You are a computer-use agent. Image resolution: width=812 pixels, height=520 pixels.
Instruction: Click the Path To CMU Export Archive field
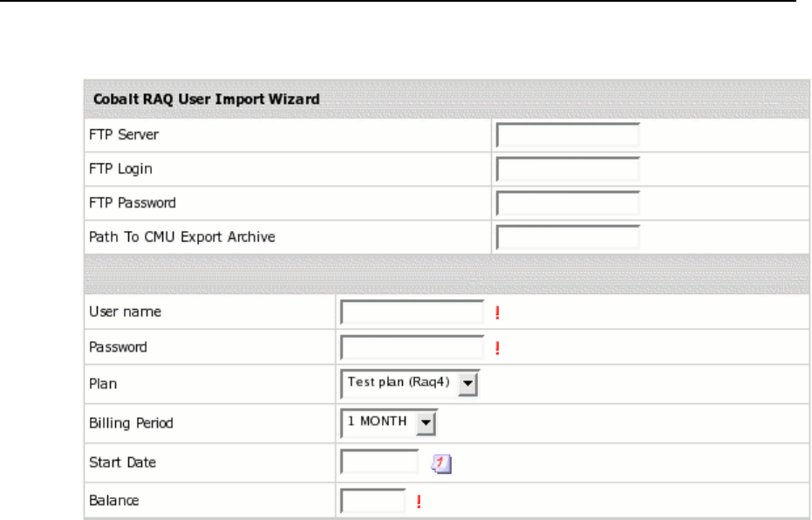coord(568,237)
